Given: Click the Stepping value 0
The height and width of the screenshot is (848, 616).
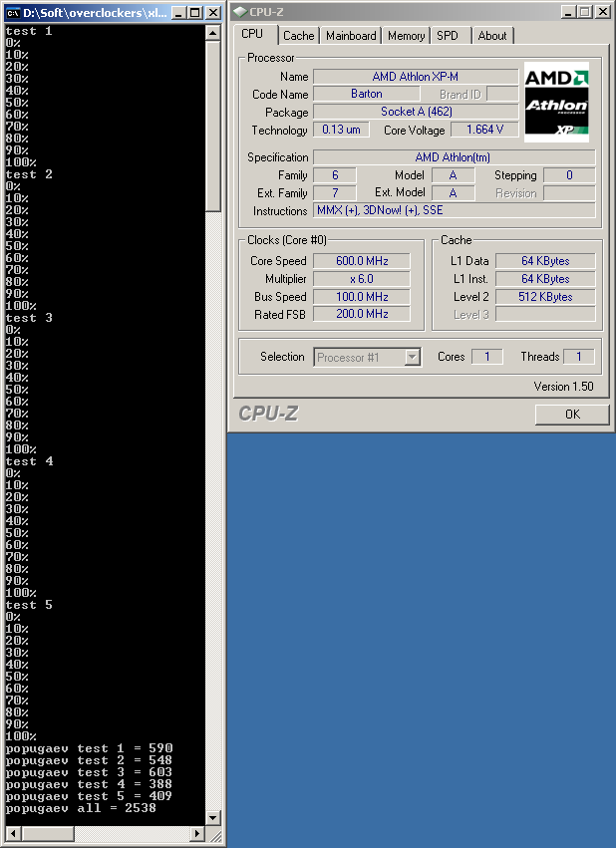Looking at the screenshot, I should pyautogui.click(x=569, y=175).
